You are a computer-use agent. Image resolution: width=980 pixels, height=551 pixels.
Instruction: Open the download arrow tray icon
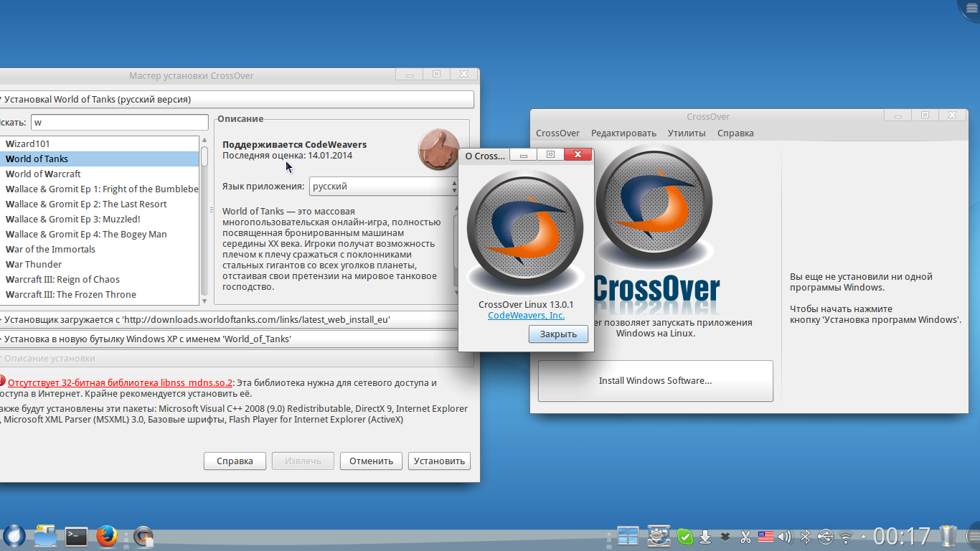[x=705, y=536]
